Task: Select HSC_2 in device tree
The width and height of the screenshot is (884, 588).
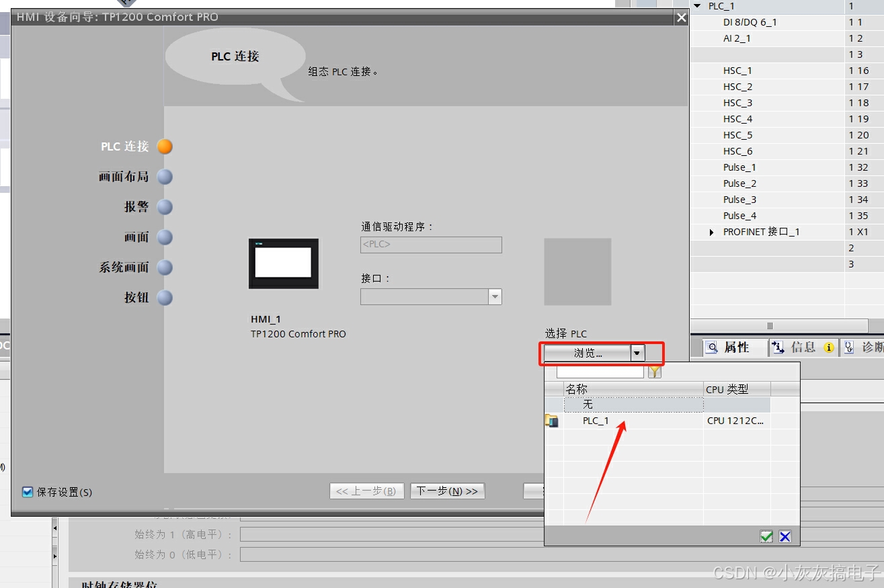Action: click(x=737, y=87)
